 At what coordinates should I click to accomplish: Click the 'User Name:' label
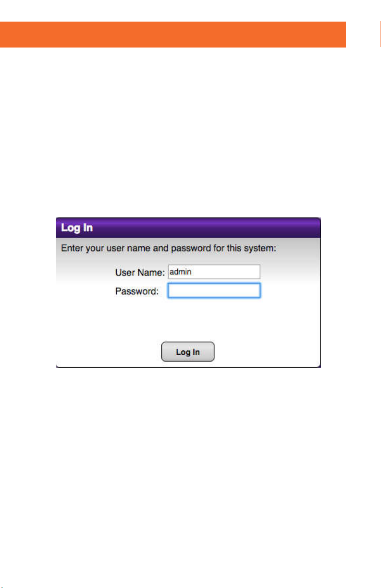coord(140,272)
